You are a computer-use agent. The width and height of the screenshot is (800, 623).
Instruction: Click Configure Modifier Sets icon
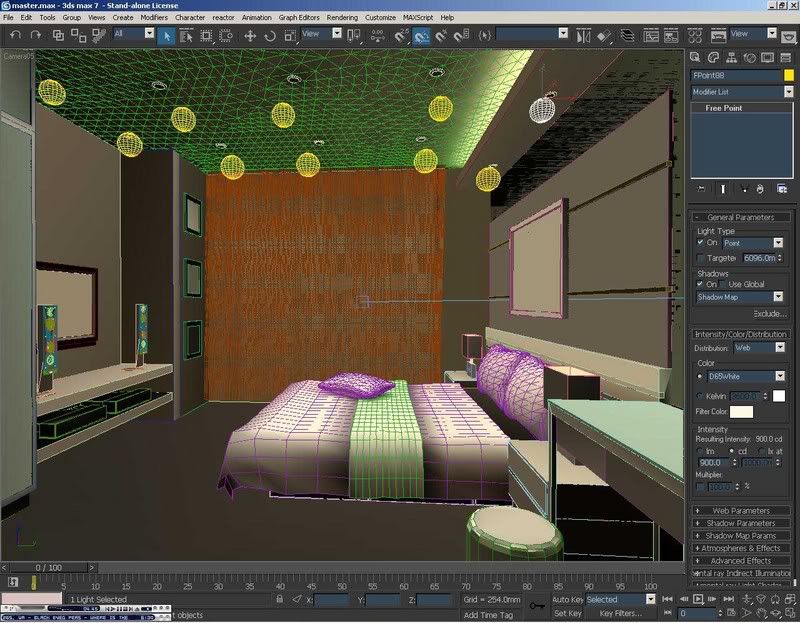[x=782, y=189]
